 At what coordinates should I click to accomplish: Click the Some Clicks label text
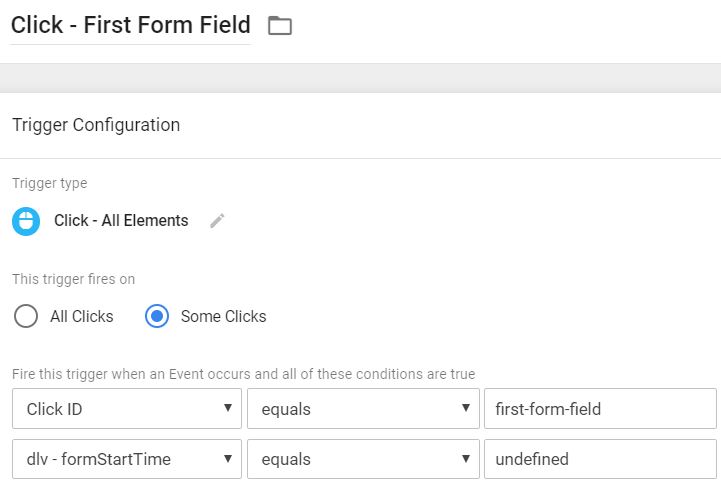tap(223, 316)
